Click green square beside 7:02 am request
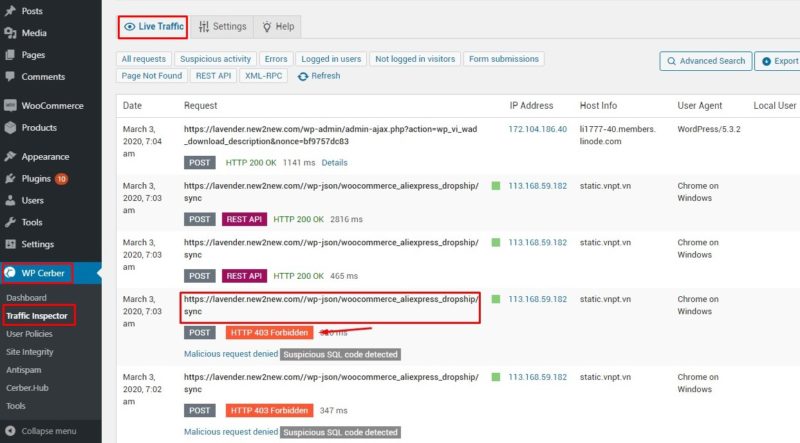This screenshot has height=443, width=800. point(495,377)
